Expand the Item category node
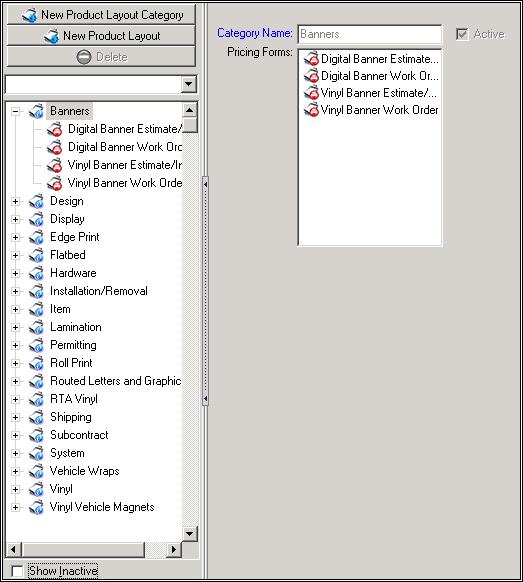The height and width of the screenshot is (582, 523). click(15, 309)
